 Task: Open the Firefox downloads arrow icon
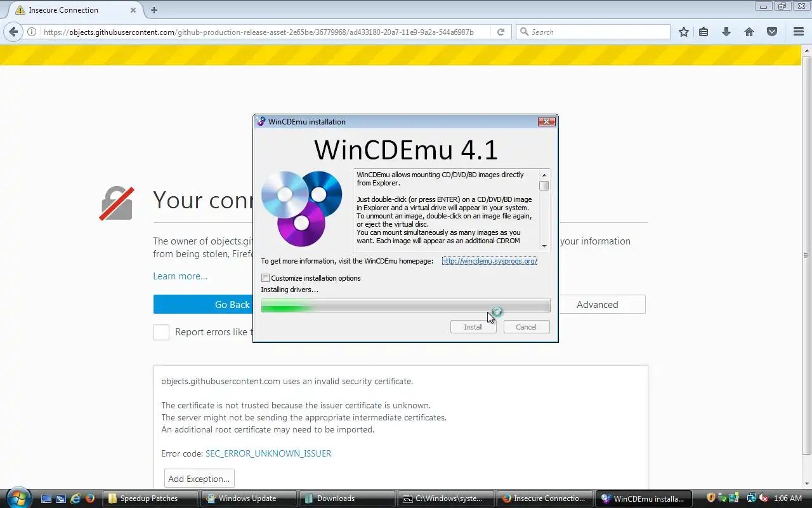[x=726, y=32]
